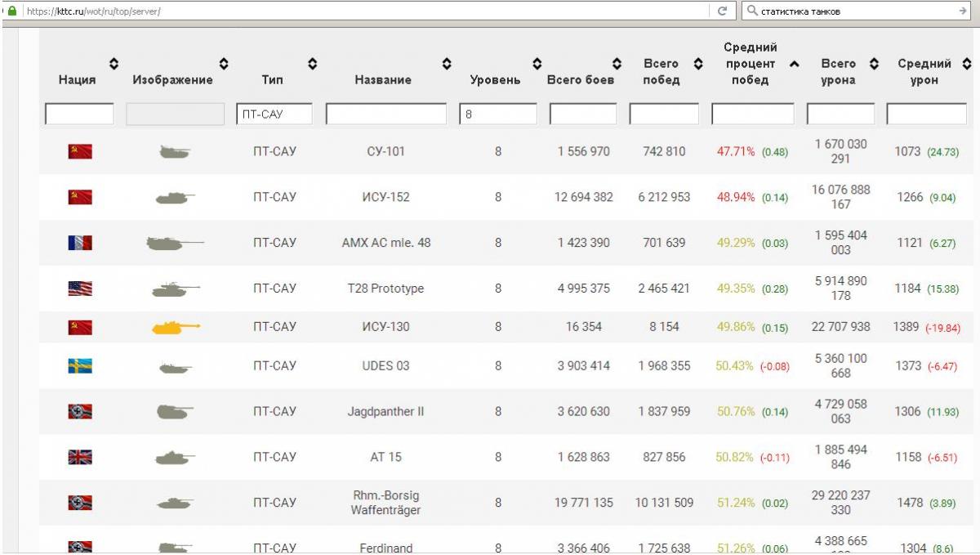Viewport: 980px width, 555px height.
Task: Click the reload page button
Action: pyautogui.click(x=722, y=11)
